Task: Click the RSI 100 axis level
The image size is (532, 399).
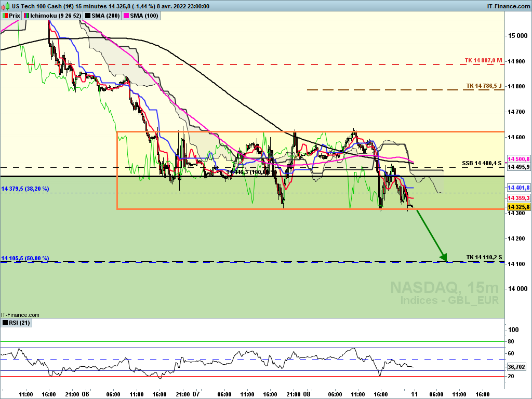Action: 513,330
